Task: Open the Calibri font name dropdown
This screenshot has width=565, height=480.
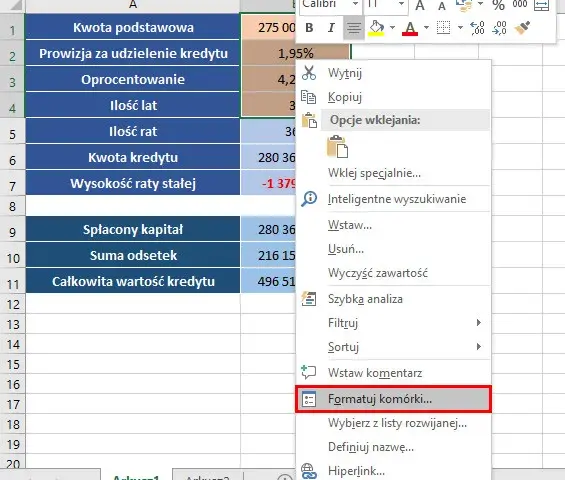Action: click(x=355, y=4)
